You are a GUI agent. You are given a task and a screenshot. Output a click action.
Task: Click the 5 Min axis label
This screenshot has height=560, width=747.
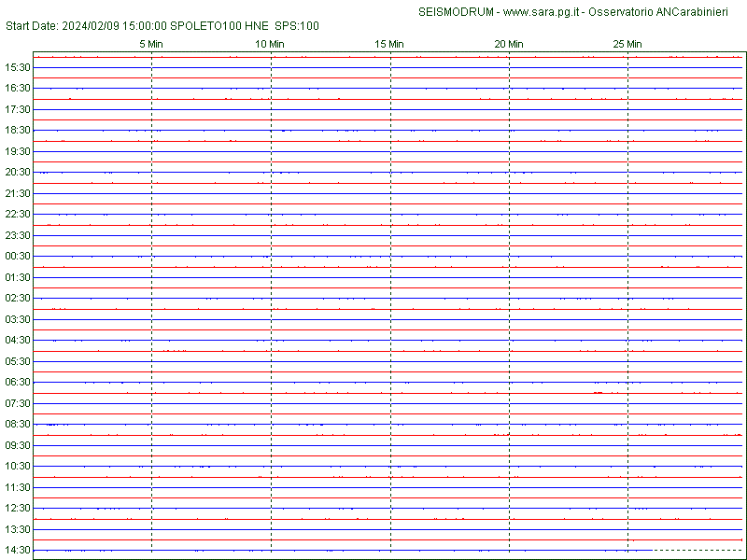coord(151,44)
